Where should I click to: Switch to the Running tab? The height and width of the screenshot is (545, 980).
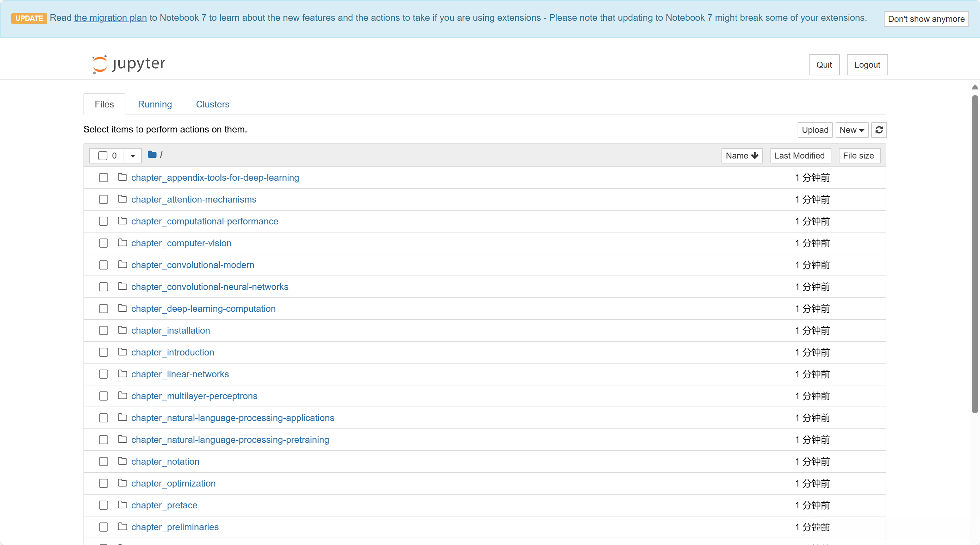click(155, 104)
